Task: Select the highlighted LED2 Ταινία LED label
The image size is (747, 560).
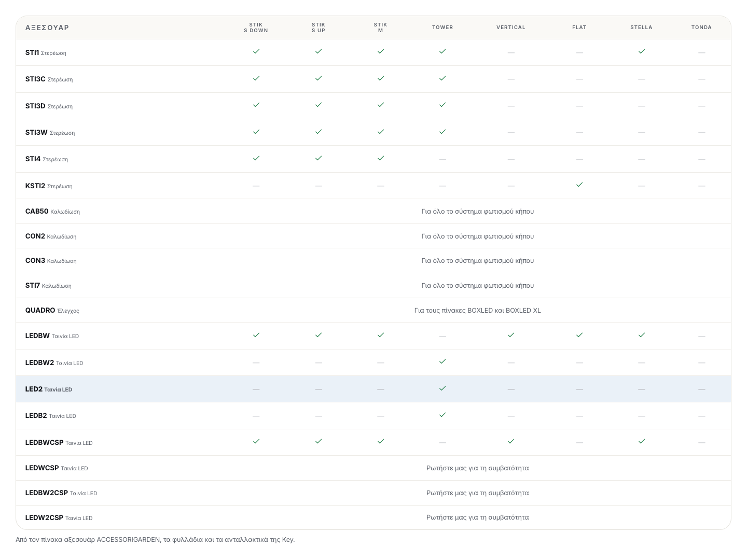Action: coord(49,389)
